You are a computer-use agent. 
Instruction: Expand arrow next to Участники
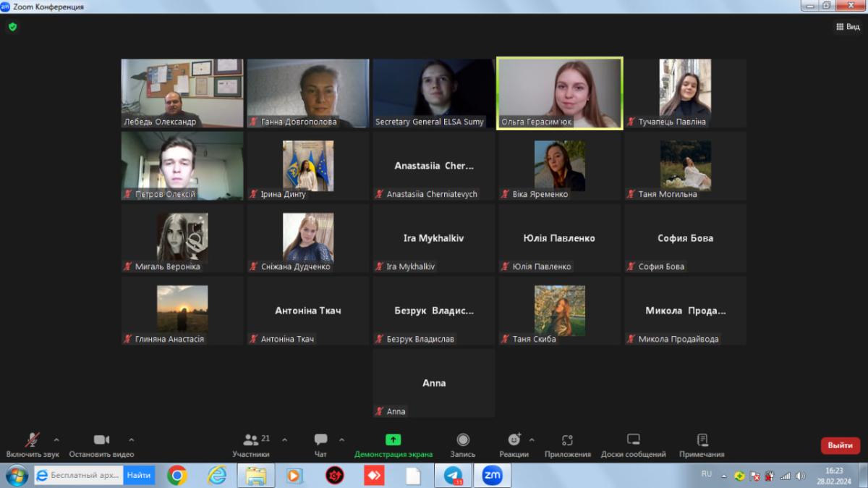[284, 439]
